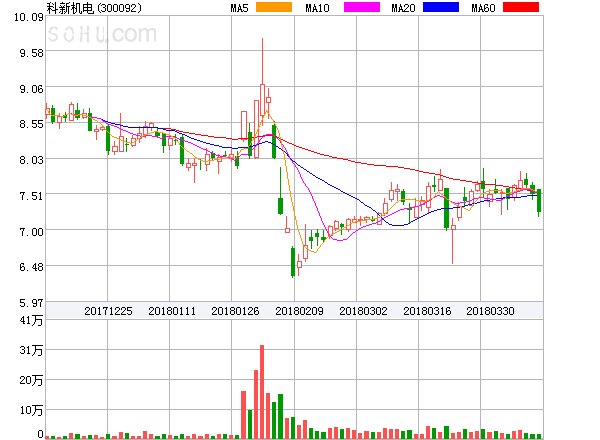Click the 9.58 price axis label
This screenshot has width=600, height=440.
pos(31,53)
